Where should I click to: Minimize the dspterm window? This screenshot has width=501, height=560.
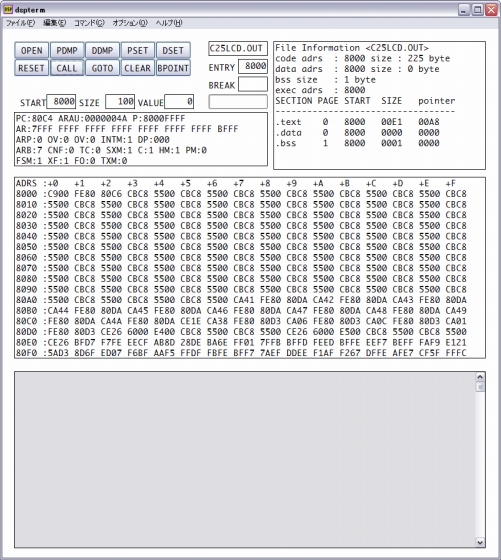pos(464,10)
